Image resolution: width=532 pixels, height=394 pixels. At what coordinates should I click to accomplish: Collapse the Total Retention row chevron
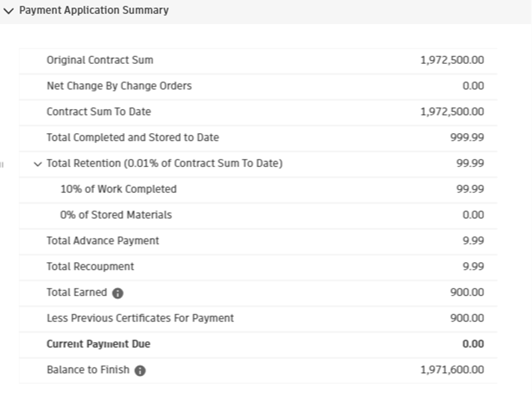tap(37, 164)
